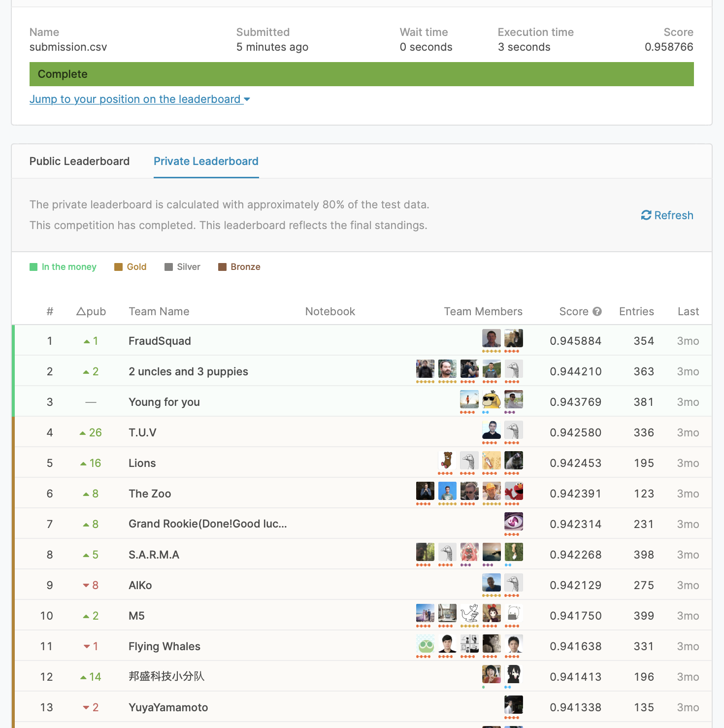Select the Bronze legend square
Screen dimensions: 724x728
tap(223, 266)
